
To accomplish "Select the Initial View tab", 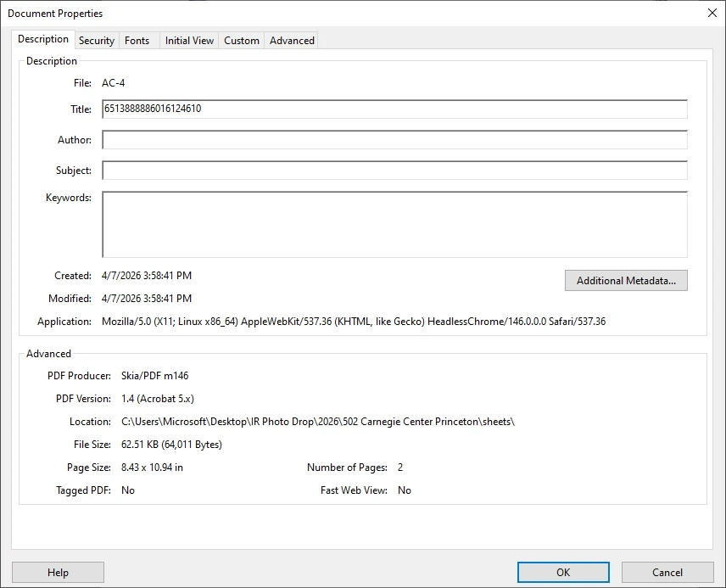I will click(x=188, y=40).
